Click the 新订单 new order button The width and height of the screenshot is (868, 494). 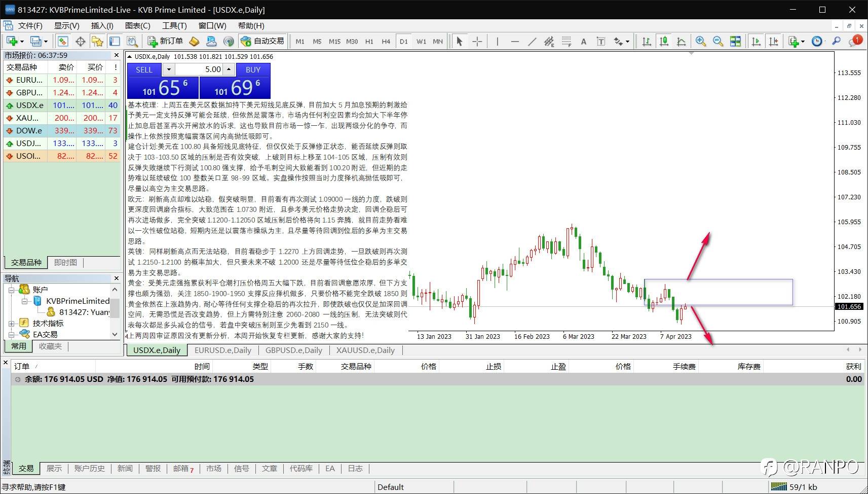point(165,41)
